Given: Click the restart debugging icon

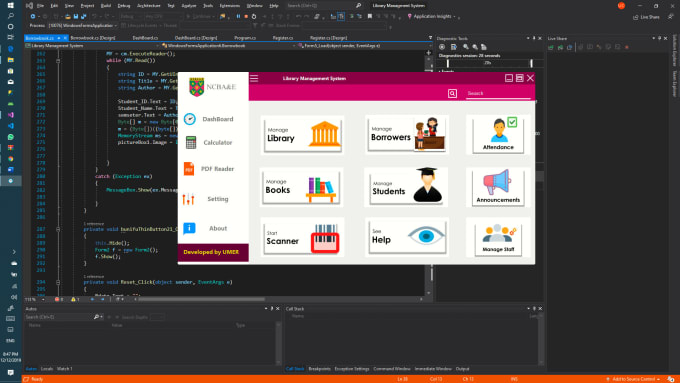Looking at the screenshot, I should point(254,16).
